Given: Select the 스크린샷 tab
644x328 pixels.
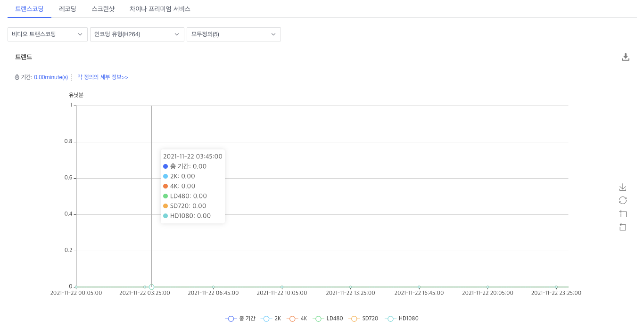Looking at the screenshot, I should (103, 8).
